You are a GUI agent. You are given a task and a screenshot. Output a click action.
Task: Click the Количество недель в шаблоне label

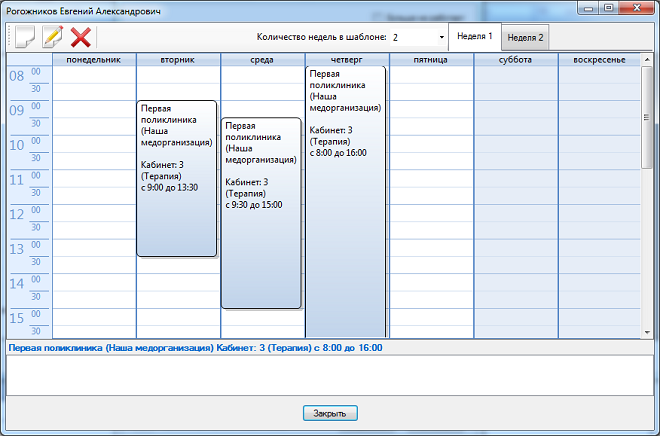point(322,37)
